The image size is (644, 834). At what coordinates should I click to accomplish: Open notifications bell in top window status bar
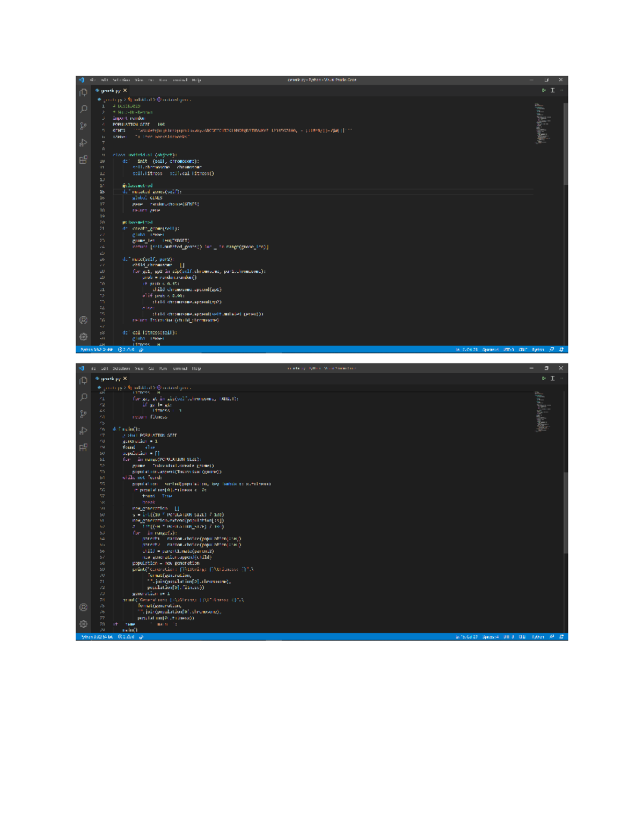coord(561,350)
